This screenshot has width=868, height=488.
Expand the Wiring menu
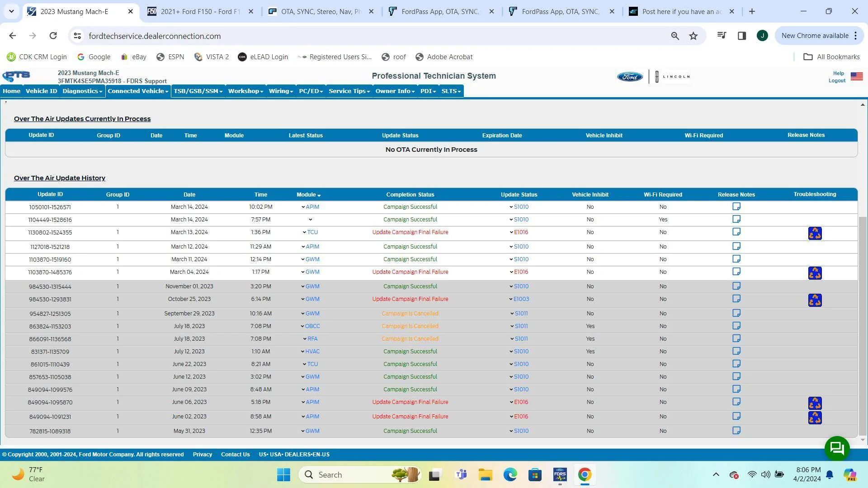click(x=281, y=91)
